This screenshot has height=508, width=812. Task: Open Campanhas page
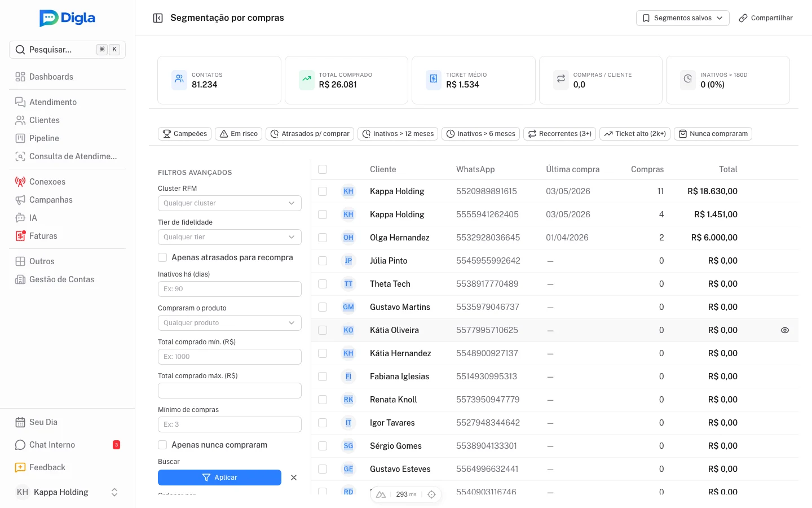(67, 200)
